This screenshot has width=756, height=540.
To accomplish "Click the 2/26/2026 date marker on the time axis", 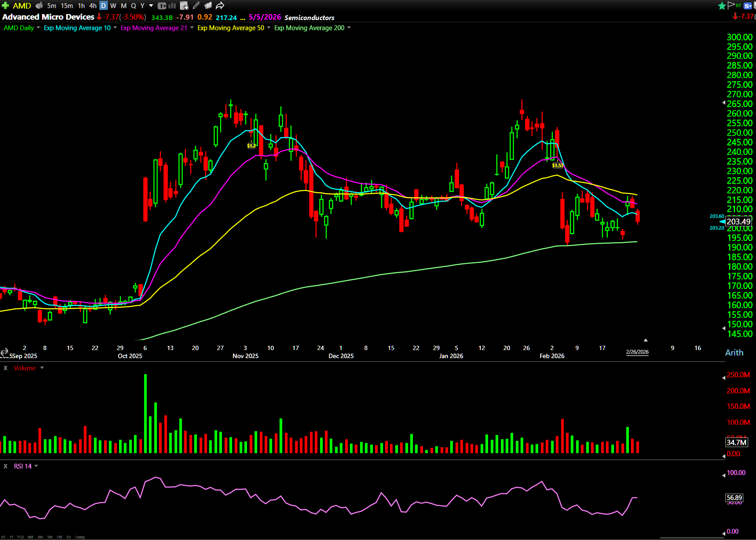I will tap(637, 352).
